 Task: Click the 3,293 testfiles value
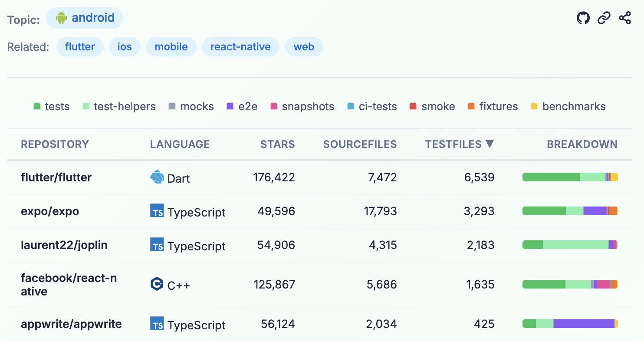point(479,211)
